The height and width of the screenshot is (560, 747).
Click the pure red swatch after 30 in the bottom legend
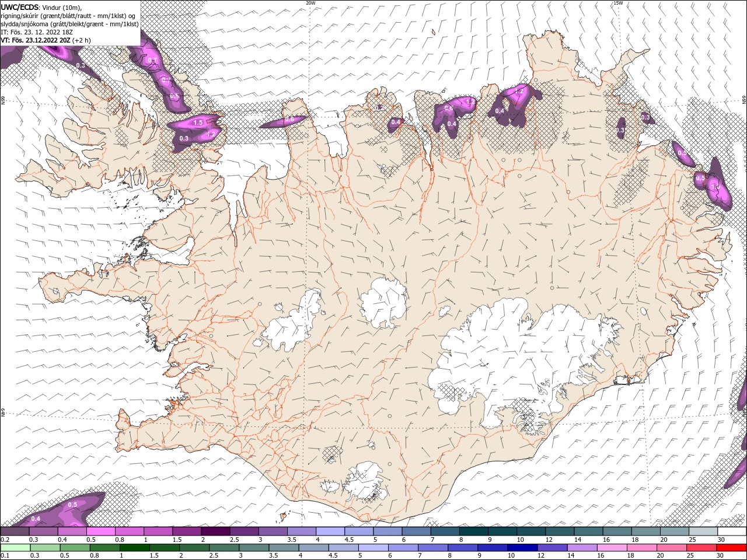[x=732, y=548]
